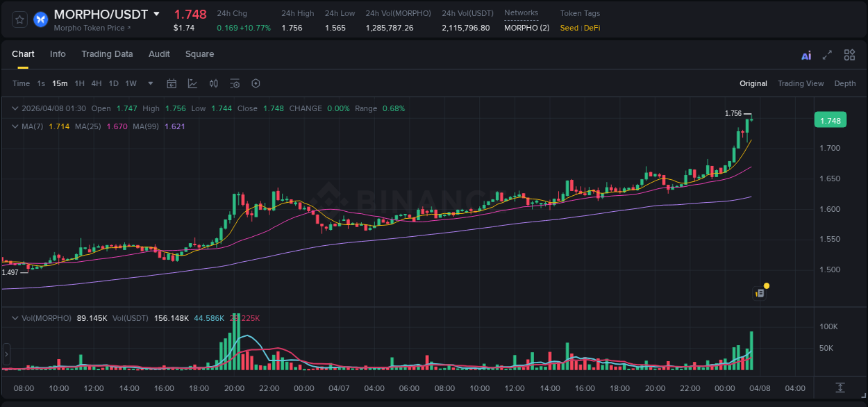Image resolution: width=868 pixels, height=407 pixels.
Task: Select the chart type icon
Action: pyautogui.click(x=192, y=83)
